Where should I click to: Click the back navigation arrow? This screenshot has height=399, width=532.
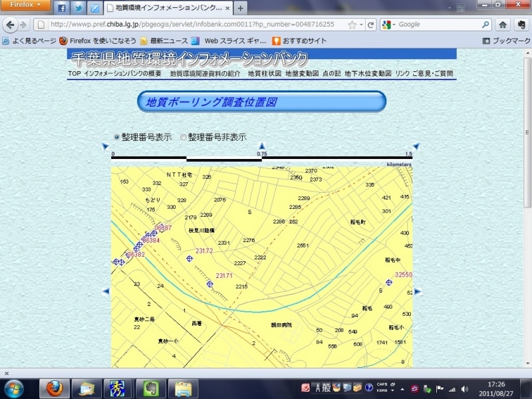(11, 24)
